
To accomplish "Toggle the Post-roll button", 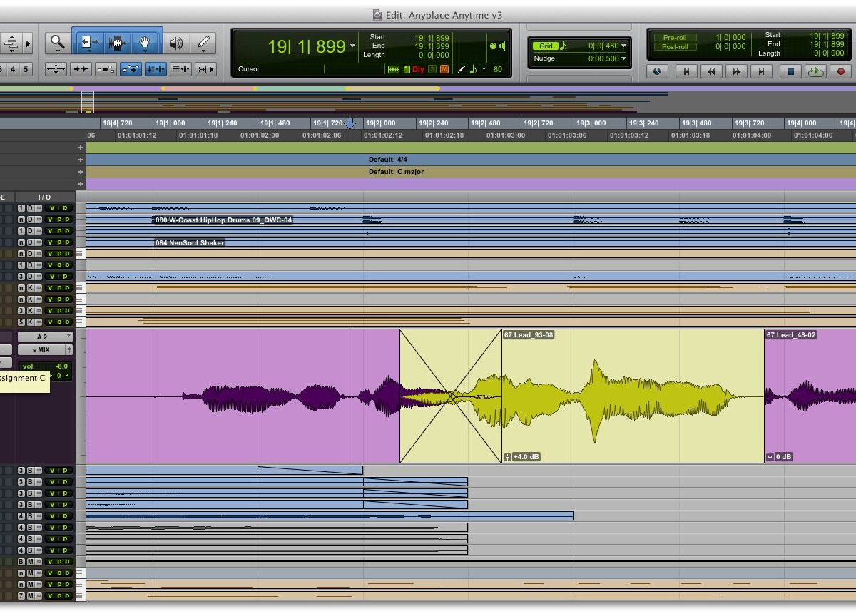I will 675,47.
